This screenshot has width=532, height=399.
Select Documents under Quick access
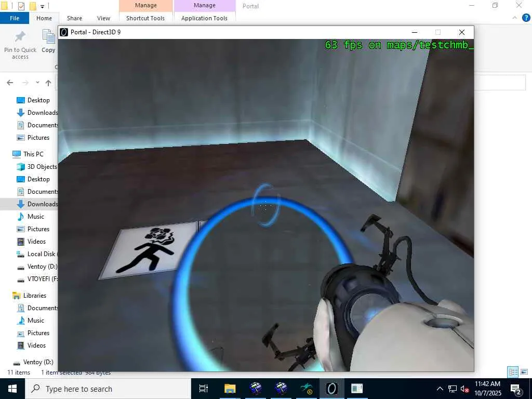(37, 125)
